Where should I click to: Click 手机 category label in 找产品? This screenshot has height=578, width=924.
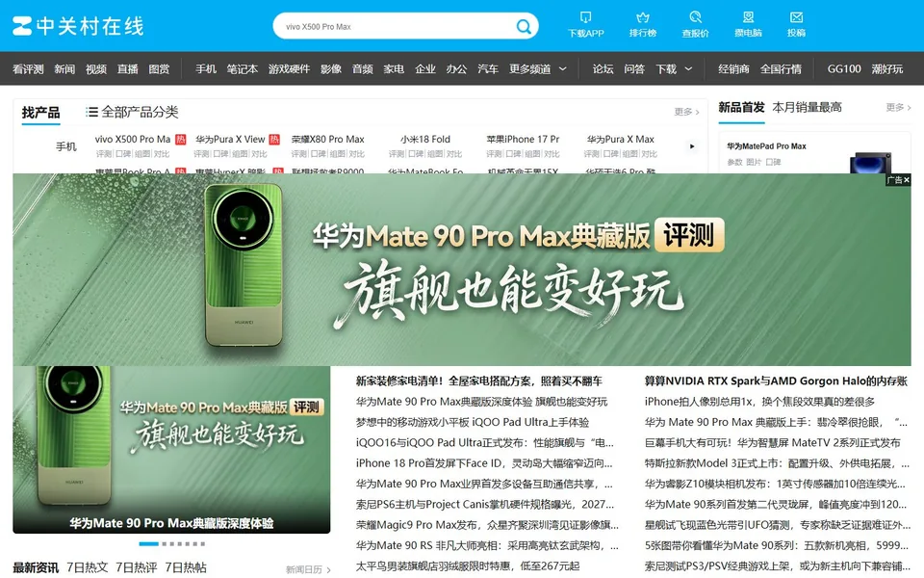[66, 146]
